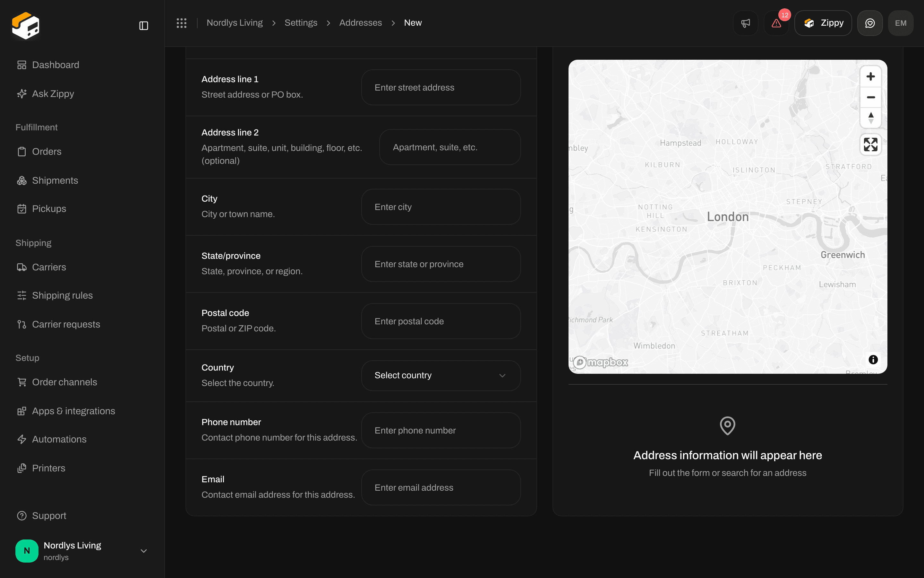This screenshot has height=578, width=924.
Task: Open the chat support bubble icon
Action: coord(870,23)
